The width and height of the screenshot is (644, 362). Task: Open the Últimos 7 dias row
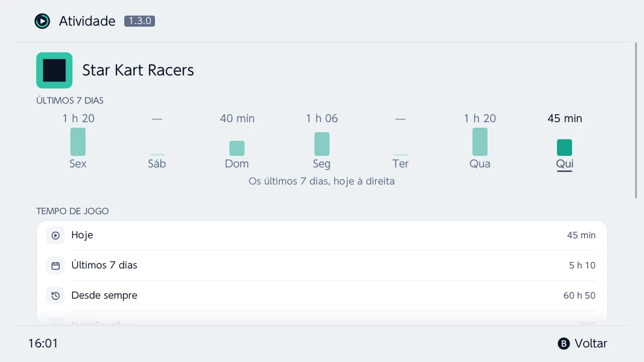322,265
